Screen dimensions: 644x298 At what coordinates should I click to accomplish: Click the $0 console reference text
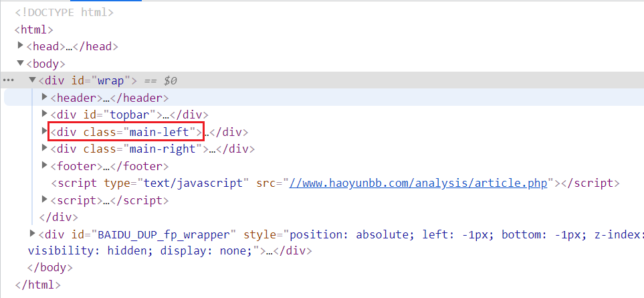[x=170, y=80]
